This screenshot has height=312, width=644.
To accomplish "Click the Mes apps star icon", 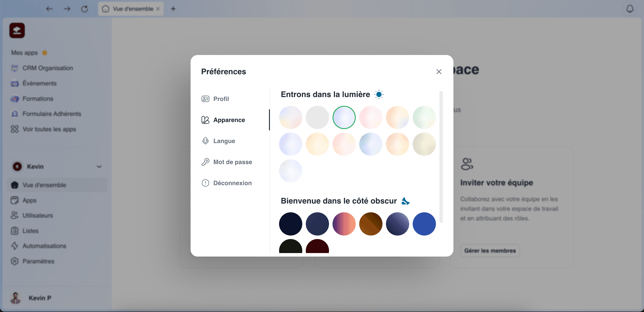I will point(45,53).
